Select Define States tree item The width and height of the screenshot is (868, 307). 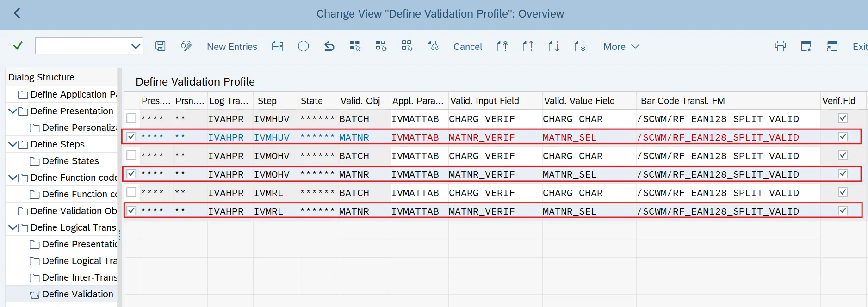pos(70,161)
